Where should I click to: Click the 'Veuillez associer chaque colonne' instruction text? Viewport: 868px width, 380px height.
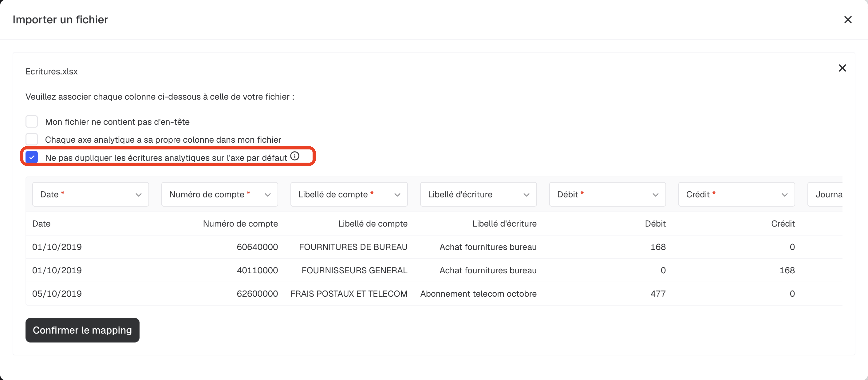pos(160,97)
